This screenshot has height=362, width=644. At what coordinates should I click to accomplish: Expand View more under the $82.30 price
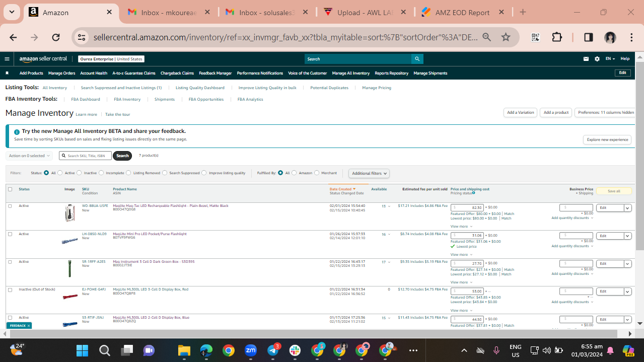click(x=461, y=227)
